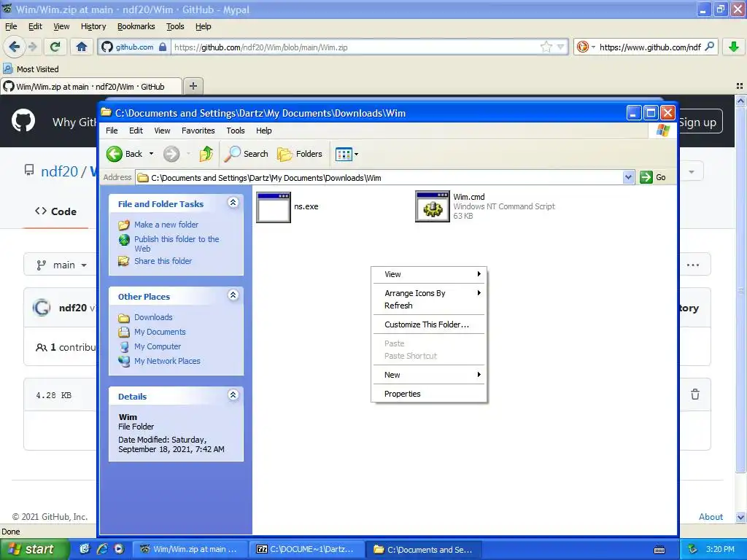This screenshot has width=747, height=560.
Task: Click the browser Back arrow button
Action: pos(14,47)
